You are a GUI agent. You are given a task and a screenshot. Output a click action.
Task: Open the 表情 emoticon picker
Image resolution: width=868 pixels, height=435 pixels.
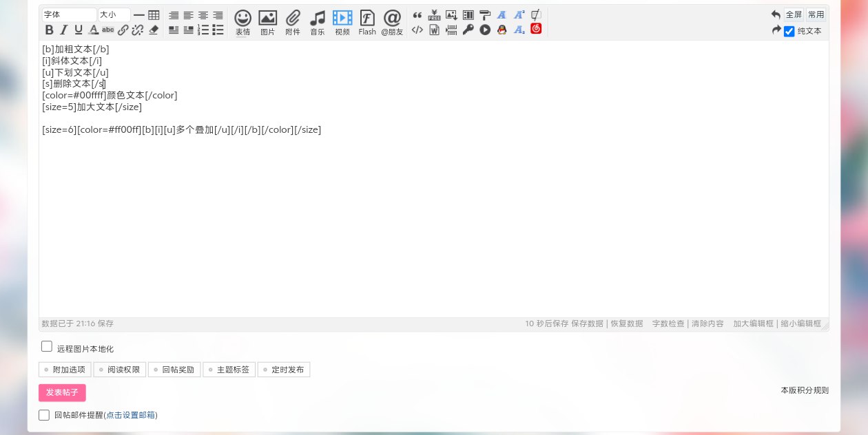242,23
